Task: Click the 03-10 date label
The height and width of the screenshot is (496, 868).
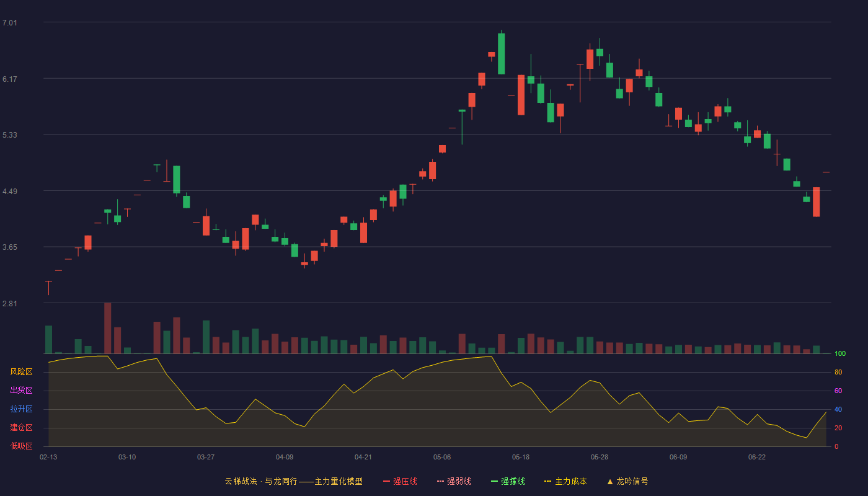Action: tap(127, 457)
